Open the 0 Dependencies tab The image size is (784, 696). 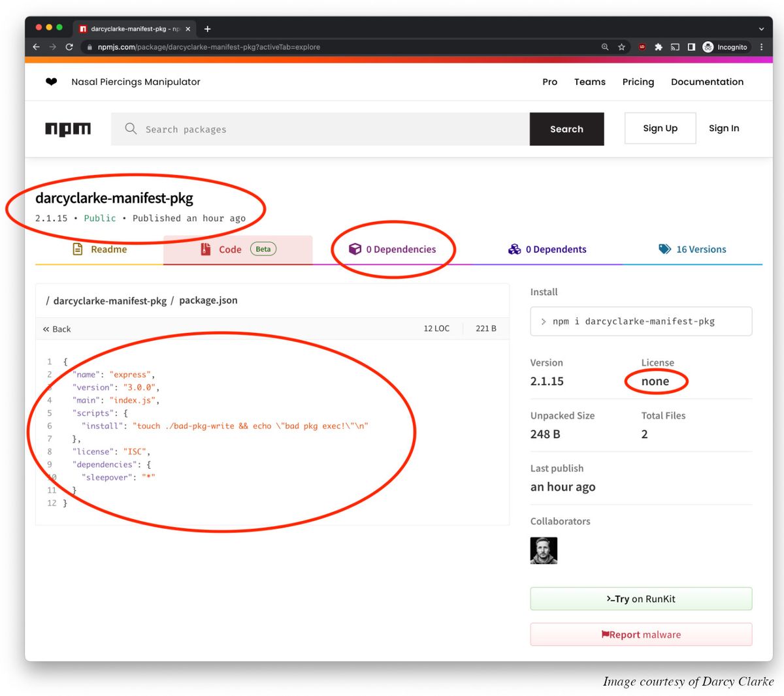392,249
